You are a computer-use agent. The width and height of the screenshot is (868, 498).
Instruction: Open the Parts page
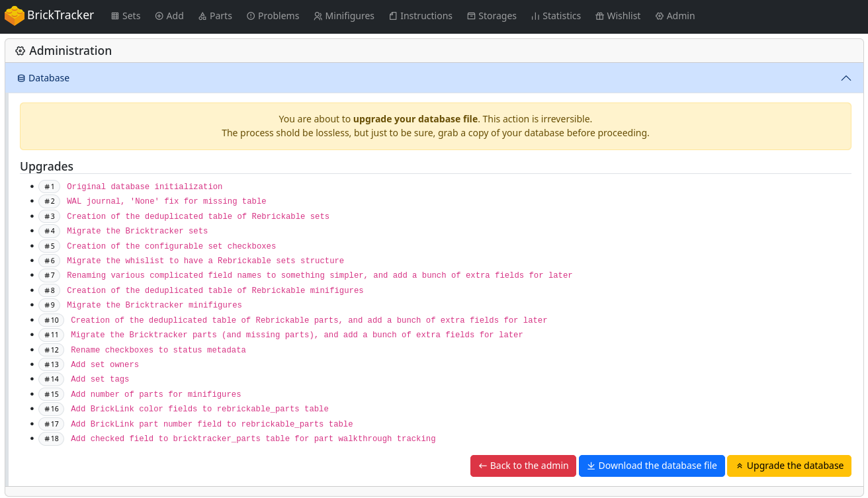coord(215,16)
